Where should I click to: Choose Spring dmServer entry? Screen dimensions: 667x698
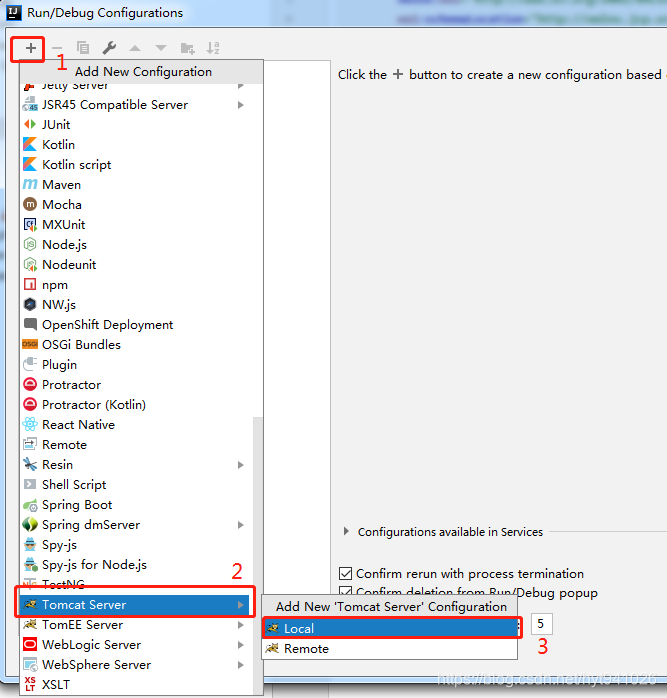point(137,525)
